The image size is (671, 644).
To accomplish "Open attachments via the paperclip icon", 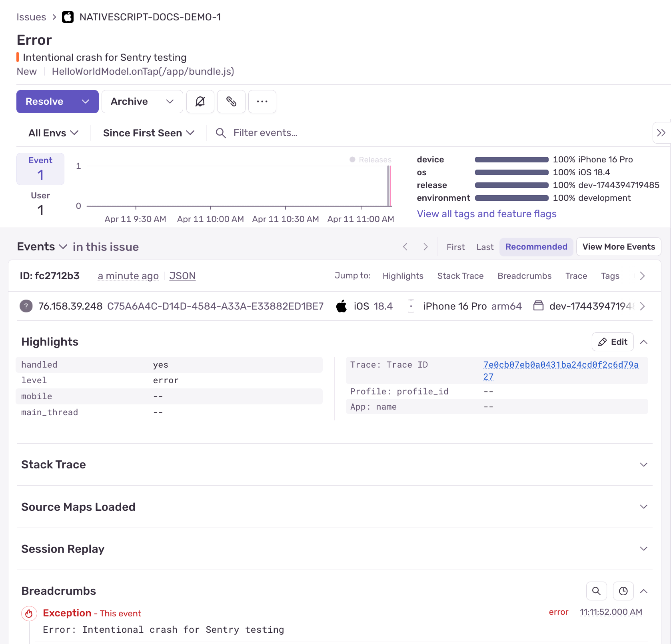I will 231,102.
